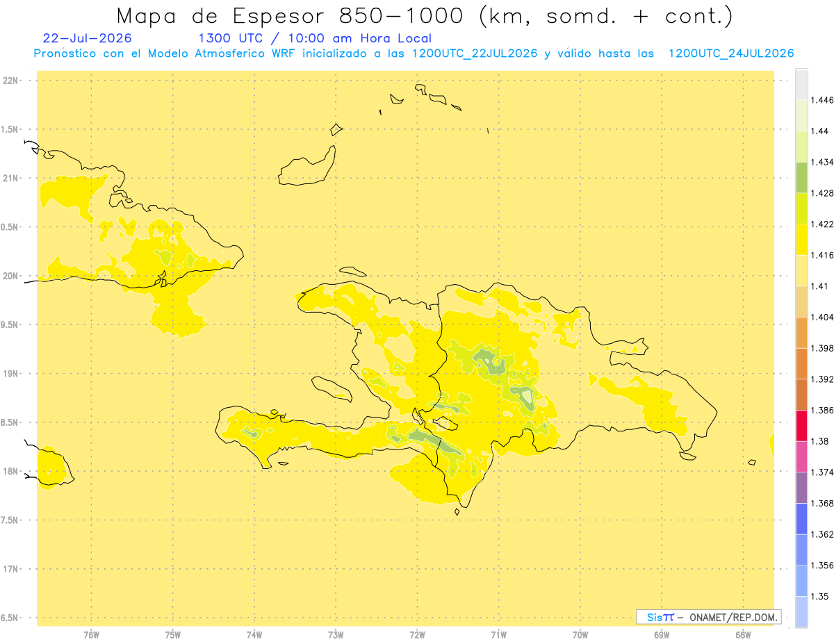Click the legend value 1.38
Image resolution: width=834 pixels, height=644 pixels.
click(x=821, y=441)
